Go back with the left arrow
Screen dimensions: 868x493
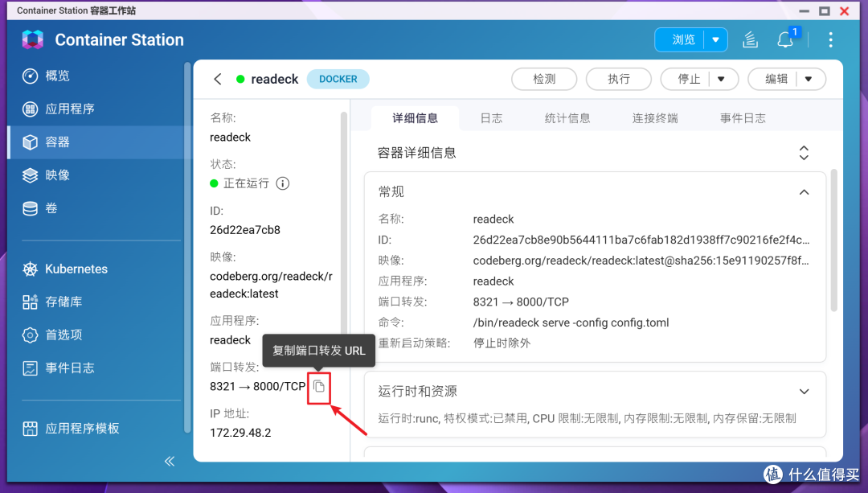pos(218,79)
